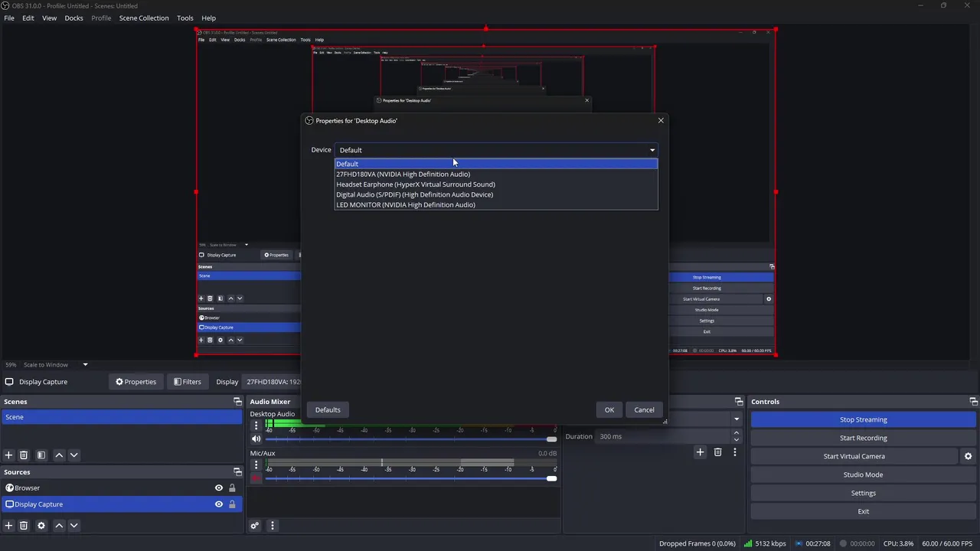The width and height of the screenshot is (980, 551).
Task: Open the View menu
Action: coord(49,18)
